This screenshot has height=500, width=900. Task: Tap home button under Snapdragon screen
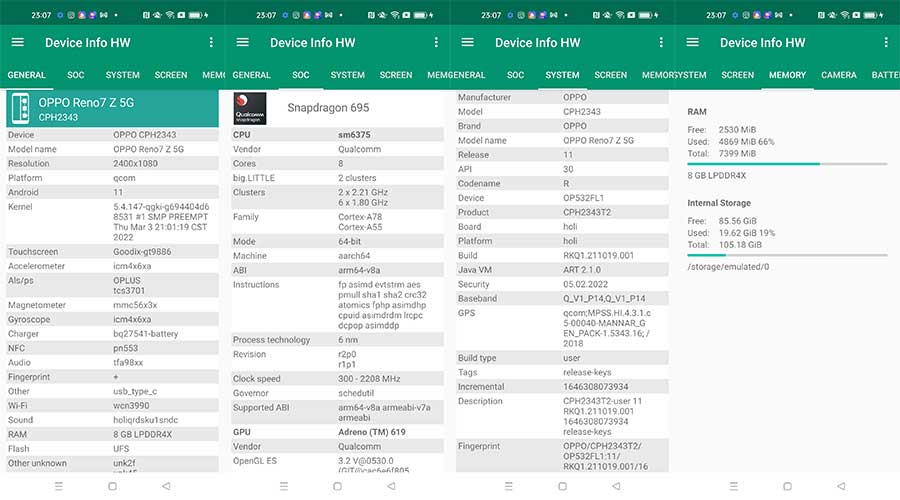tap(338, 486)
